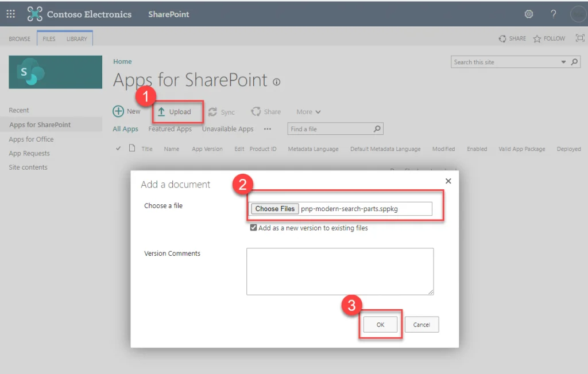Viewport: 588px width, 374px height.
Task: Click the Valid App Package column header
Action: pyautogui.click(x=522, y=149)
